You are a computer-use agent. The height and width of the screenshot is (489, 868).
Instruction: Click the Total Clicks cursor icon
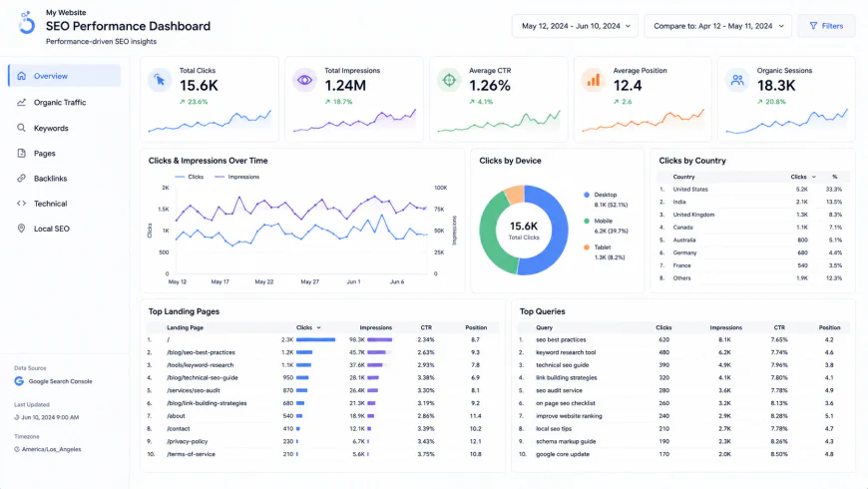pos(160,80)
